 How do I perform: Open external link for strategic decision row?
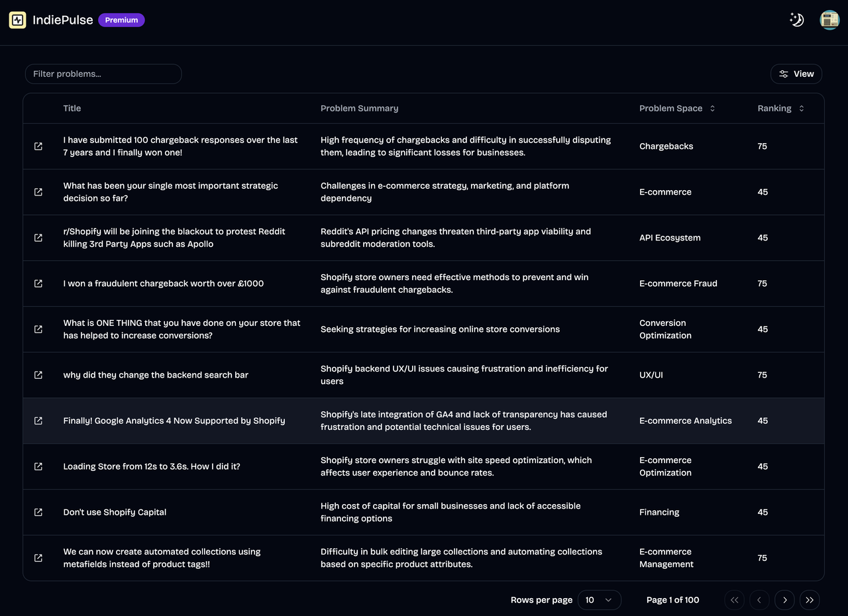(38, 192)
